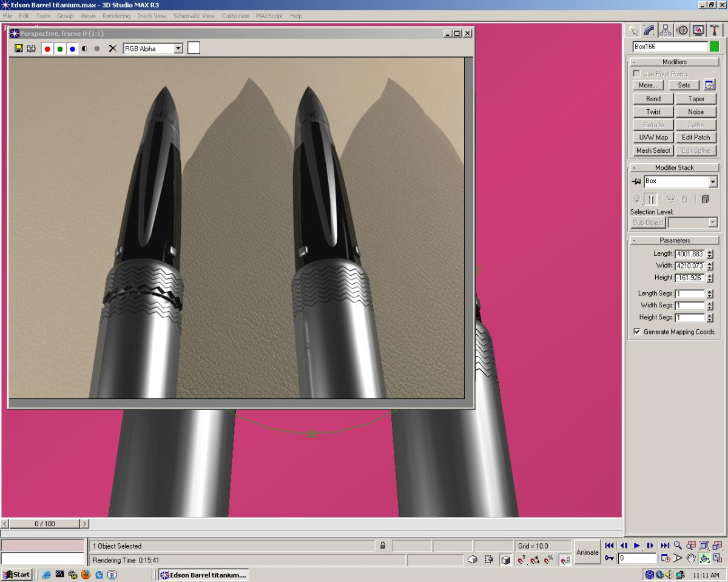The image size is (728, 582).
Task: Click the green object color swatch
Action: (714, 46)
